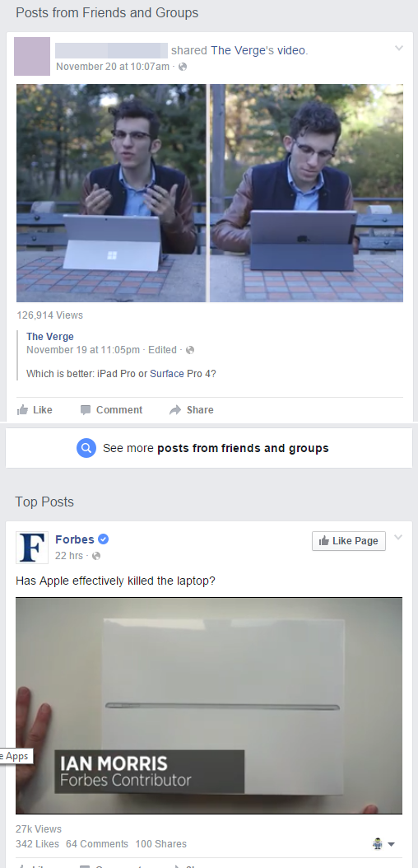Share the iPad Pro vs Surface video
418x868 pixels.
(x=191, y=409)
